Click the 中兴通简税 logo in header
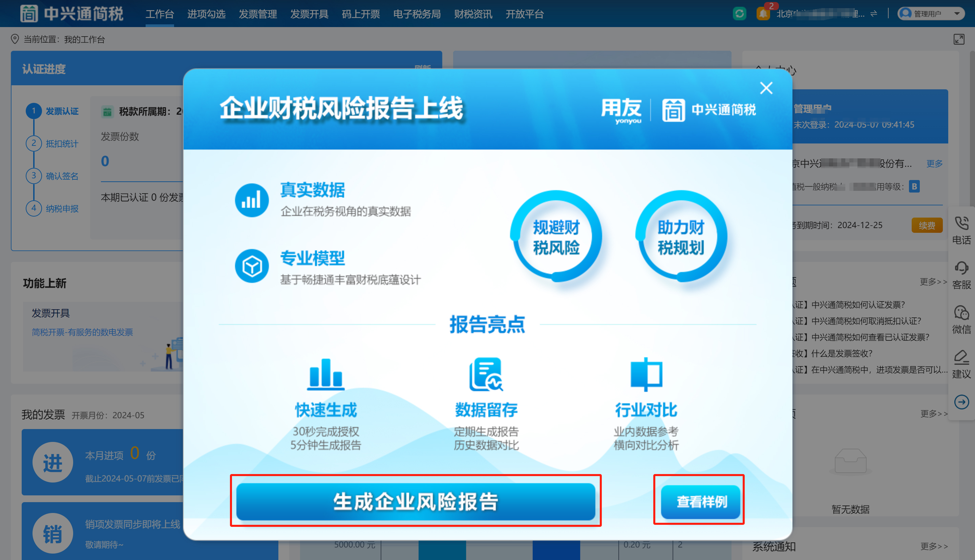975x560 pixels. coord(71,14)
